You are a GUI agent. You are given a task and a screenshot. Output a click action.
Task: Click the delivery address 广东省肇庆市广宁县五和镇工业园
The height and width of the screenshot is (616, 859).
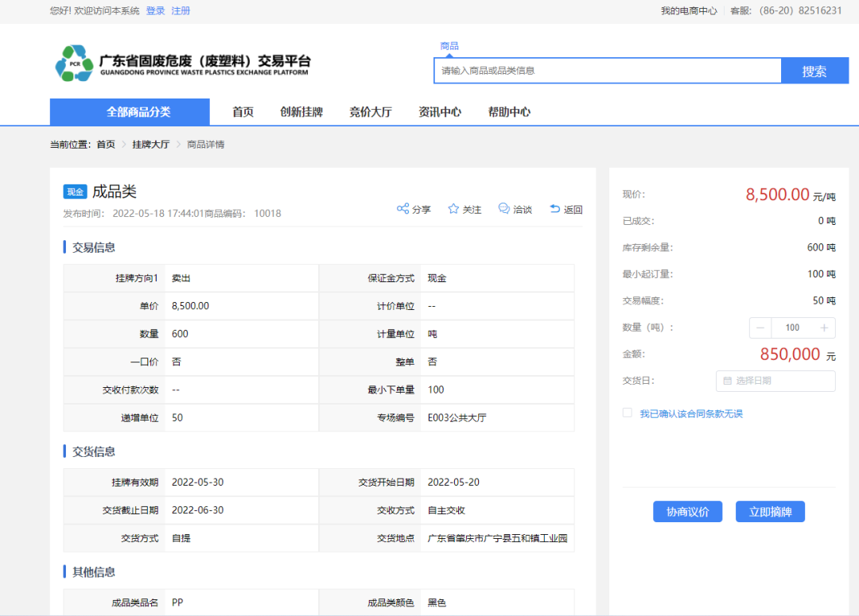(497, 538)
